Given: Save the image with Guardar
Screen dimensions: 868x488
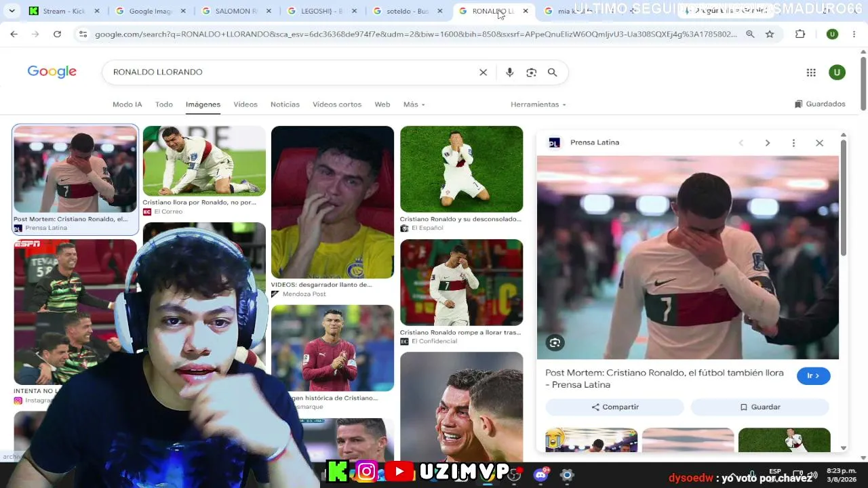Looking at the screenshot, I should [759, 407].
